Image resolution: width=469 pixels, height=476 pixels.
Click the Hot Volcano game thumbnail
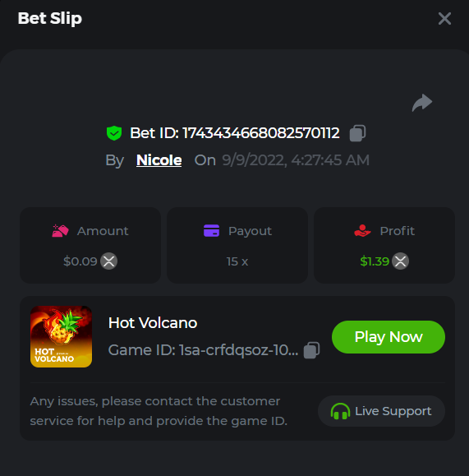[62, 337]
